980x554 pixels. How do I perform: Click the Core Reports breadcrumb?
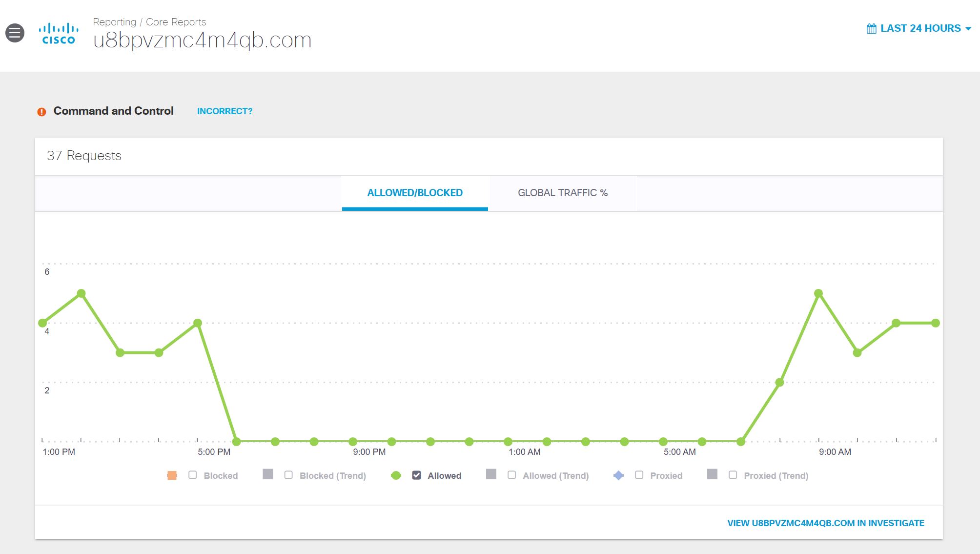coord(176,22)
